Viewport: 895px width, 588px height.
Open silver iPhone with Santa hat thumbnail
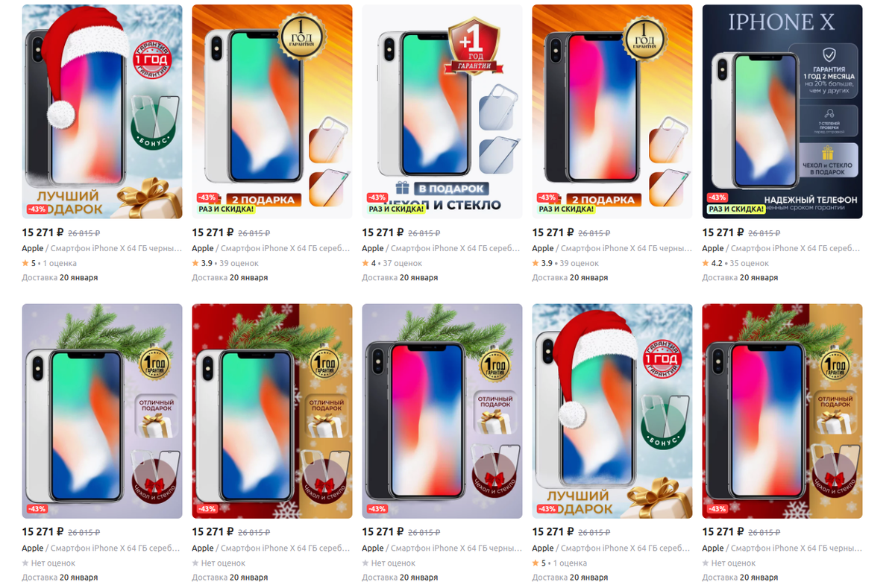point(612,411)
